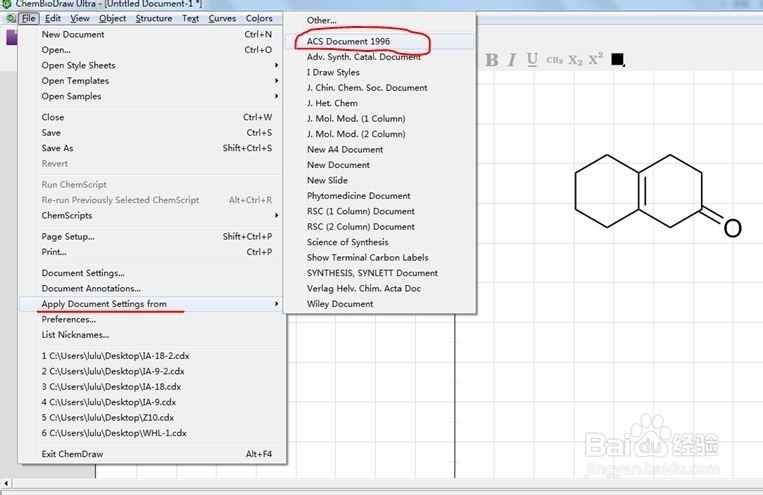Open List Nicknames...

151,335
